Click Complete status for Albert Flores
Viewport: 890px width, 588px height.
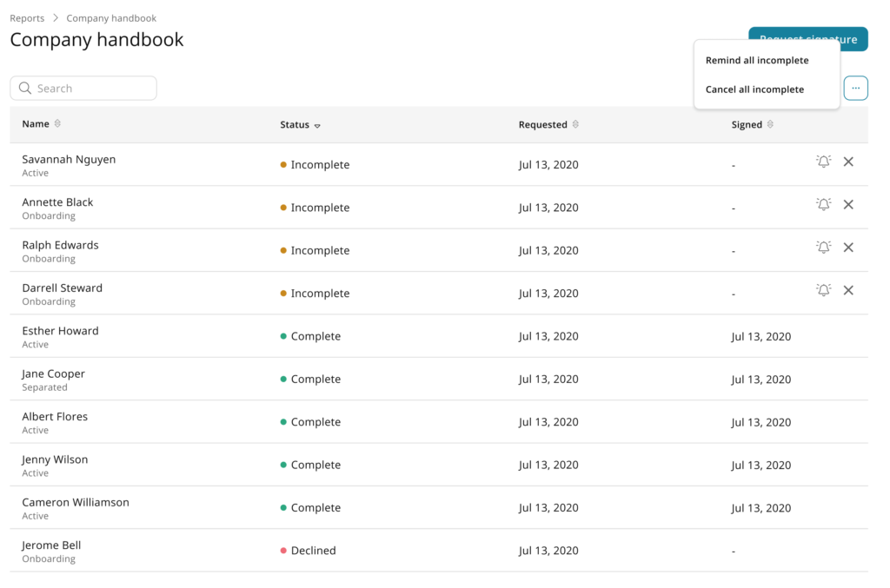click(310, 422)
